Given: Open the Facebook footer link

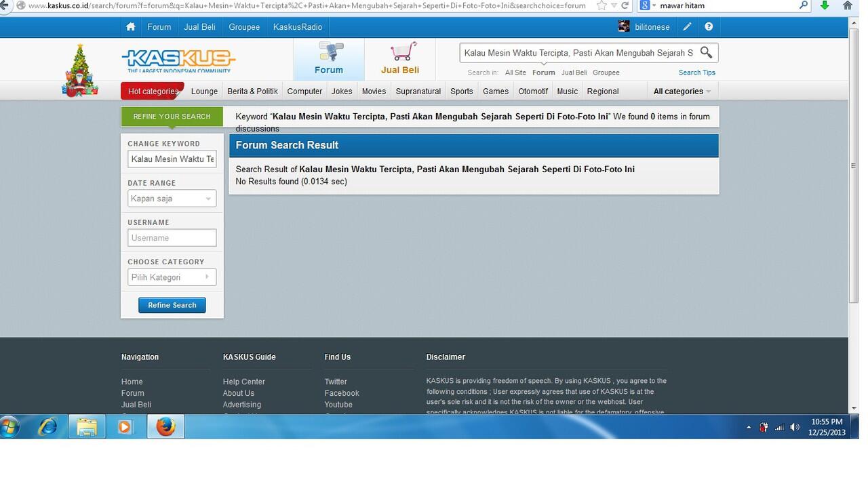Looking at the screenshot, I should [342, 393].
